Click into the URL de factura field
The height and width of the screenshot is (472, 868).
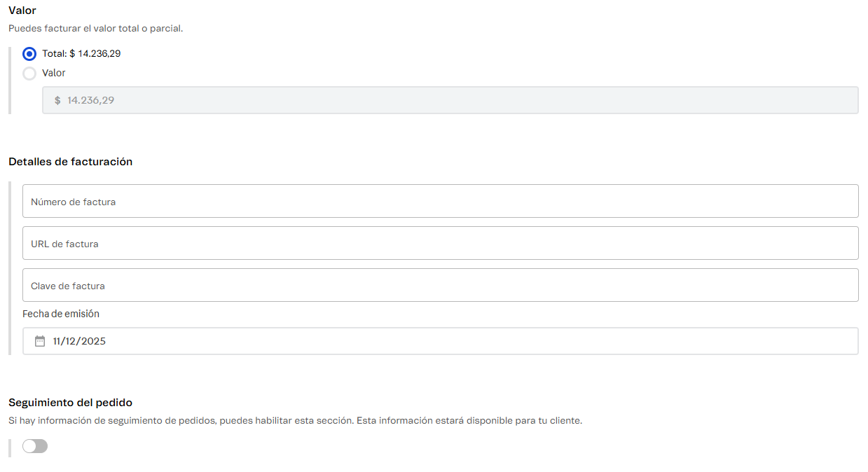pyautogui.click(x=440, y=244)
